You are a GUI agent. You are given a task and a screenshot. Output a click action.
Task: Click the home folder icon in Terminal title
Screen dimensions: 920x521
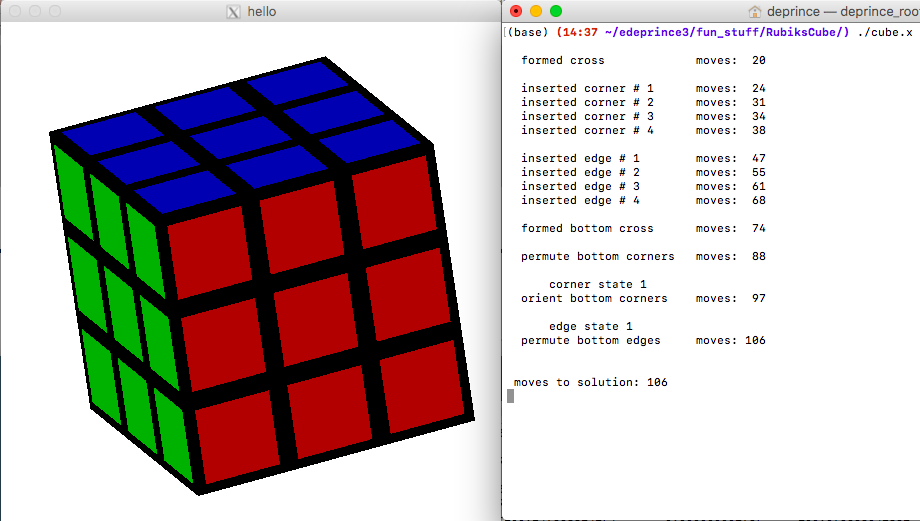pyautogui.click(x=755, y=12)
